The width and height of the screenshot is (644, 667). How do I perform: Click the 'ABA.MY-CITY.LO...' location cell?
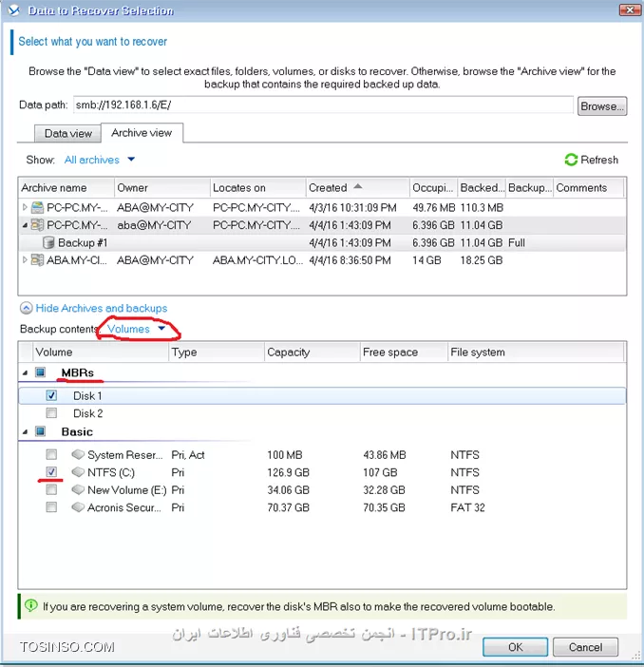pyautogui.click(x=257, y=260)
